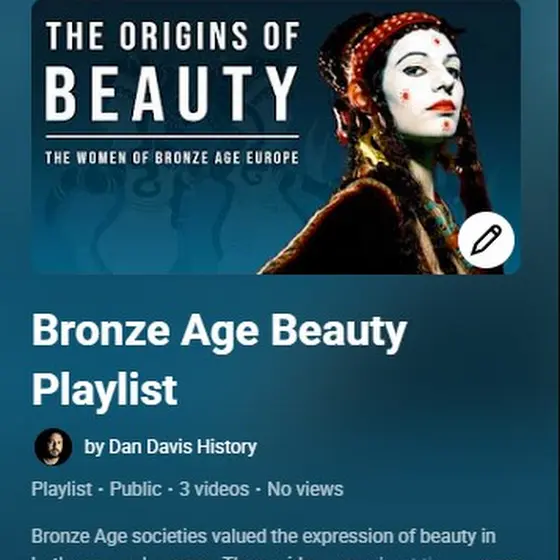The height and width of the screenshot is (560, 560).
Task: Click the 'No views' stat text
Action: point(305,489)
